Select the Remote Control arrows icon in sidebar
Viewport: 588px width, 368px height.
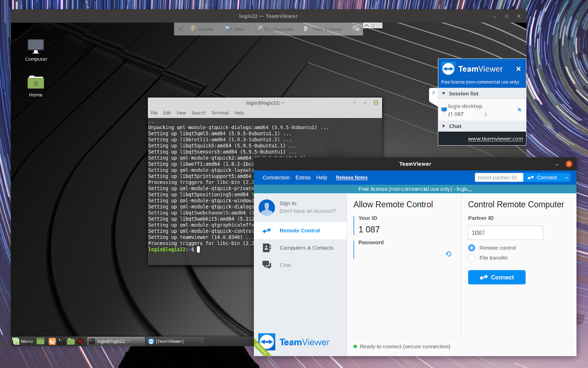tap(267, 230)
